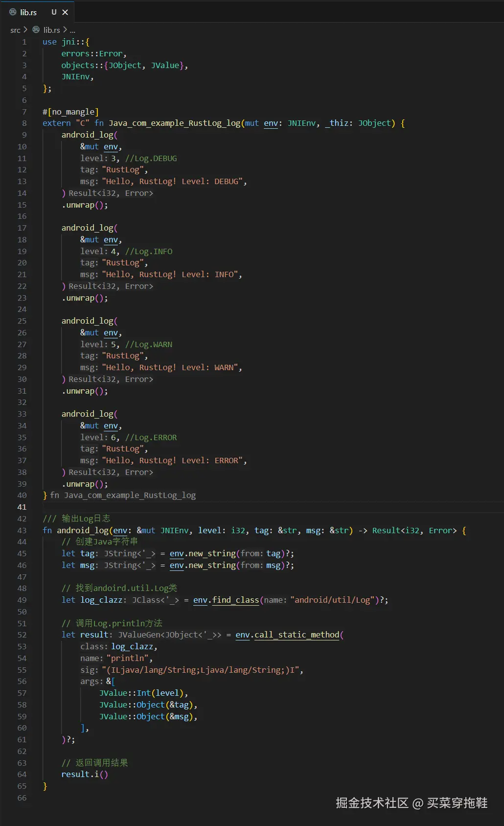Viewport: 504px width, 826px height.
Task: Click result.i() on line 64
Action: [x=85, y=775]
